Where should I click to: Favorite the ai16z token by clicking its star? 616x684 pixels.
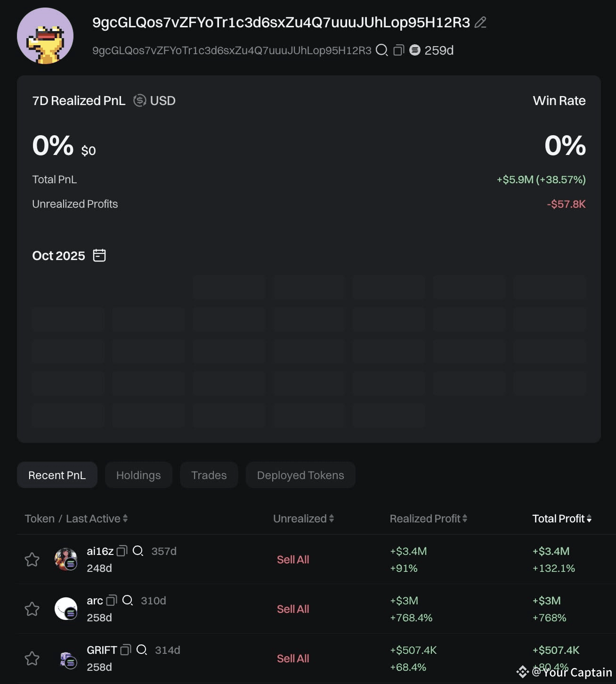point(32,559)
